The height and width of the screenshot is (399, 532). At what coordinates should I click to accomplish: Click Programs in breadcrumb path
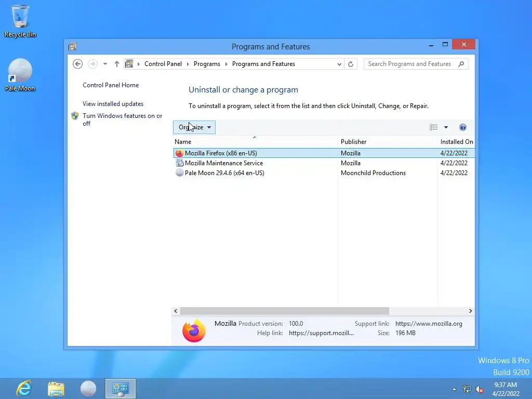(207, 64)
